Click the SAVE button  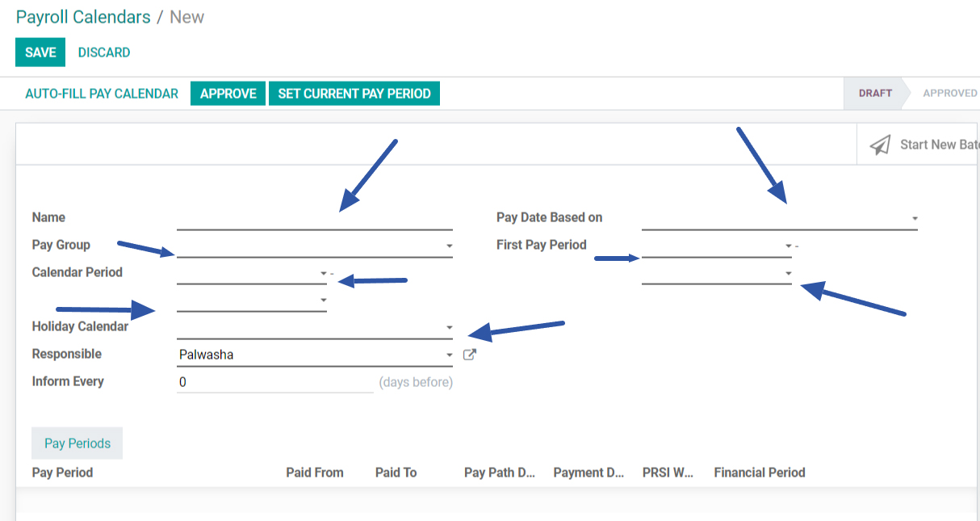(x=40, y=51)
